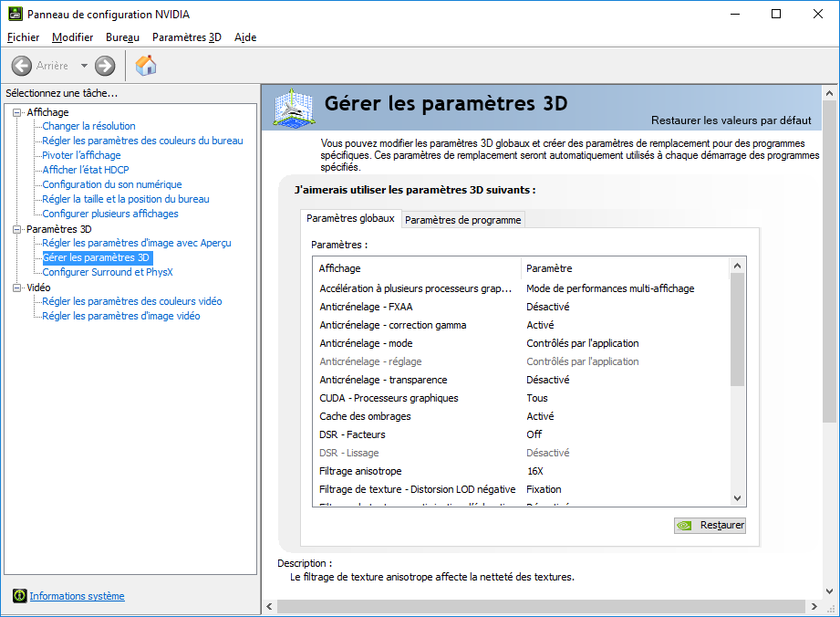Select Changer la résolution task
The image size is (840, 617).
[x=88, y=126]
